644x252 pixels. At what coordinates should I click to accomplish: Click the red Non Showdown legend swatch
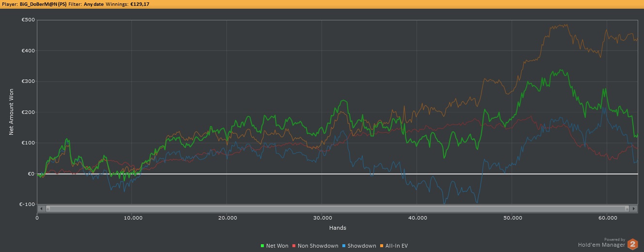(293, 246)
